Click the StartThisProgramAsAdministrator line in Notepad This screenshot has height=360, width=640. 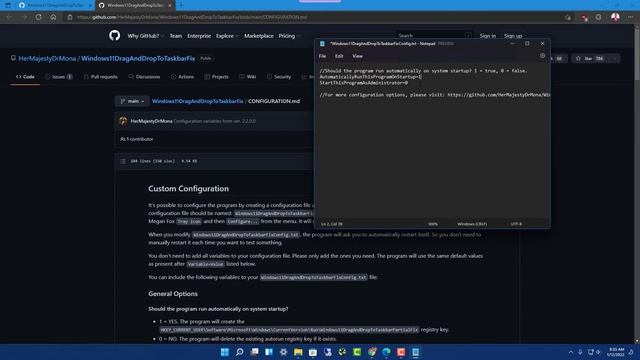(363, 83)
